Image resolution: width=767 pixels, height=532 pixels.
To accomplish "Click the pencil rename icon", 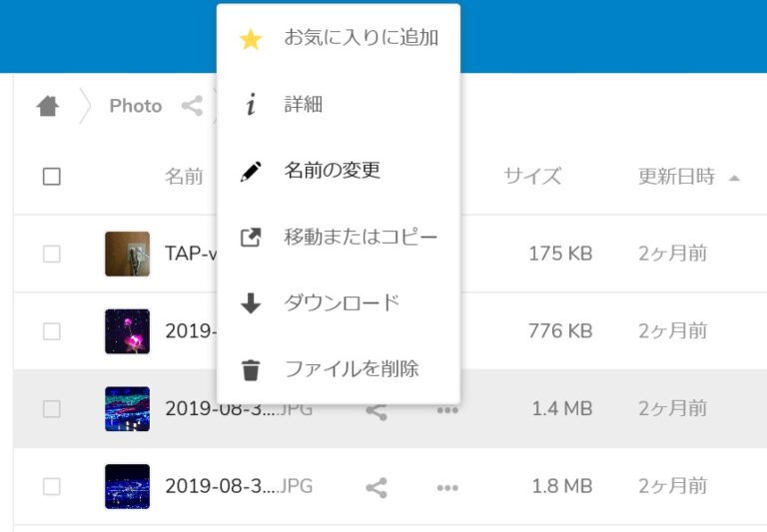I will coord(251,171).
